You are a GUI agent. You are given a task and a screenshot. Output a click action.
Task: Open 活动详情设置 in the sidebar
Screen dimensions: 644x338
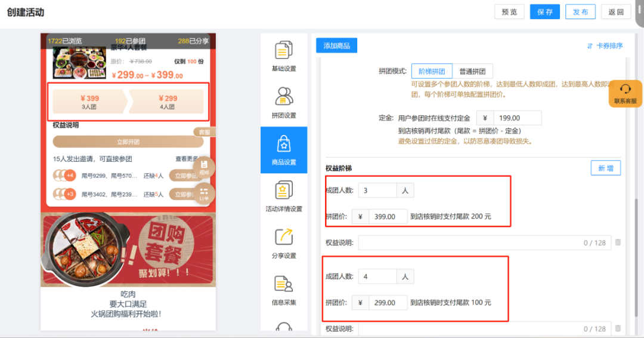[284, 196]
